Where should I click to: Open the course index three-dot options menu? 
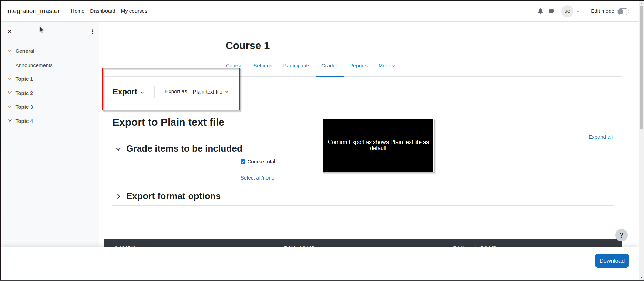click(93, 32)
